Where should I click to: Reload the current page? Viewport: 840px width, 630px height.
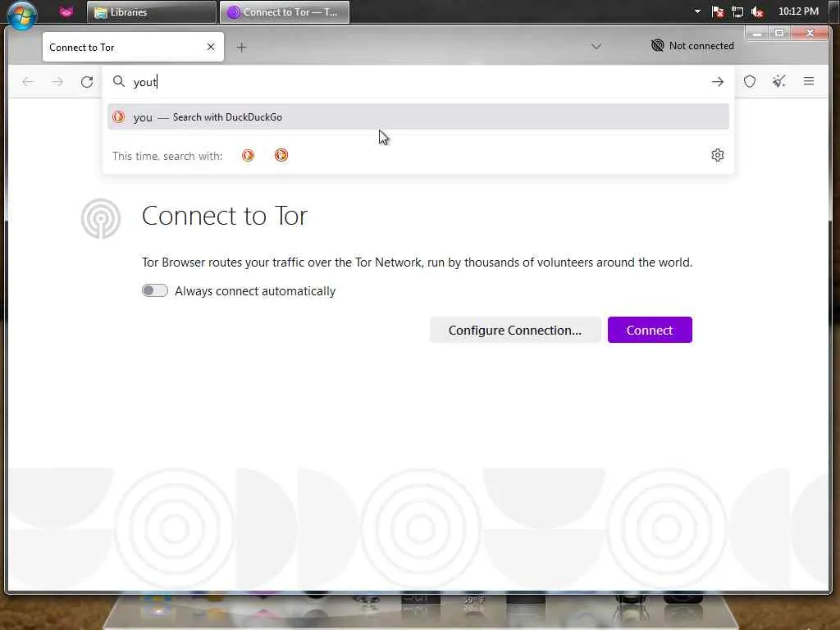[87, 81]
